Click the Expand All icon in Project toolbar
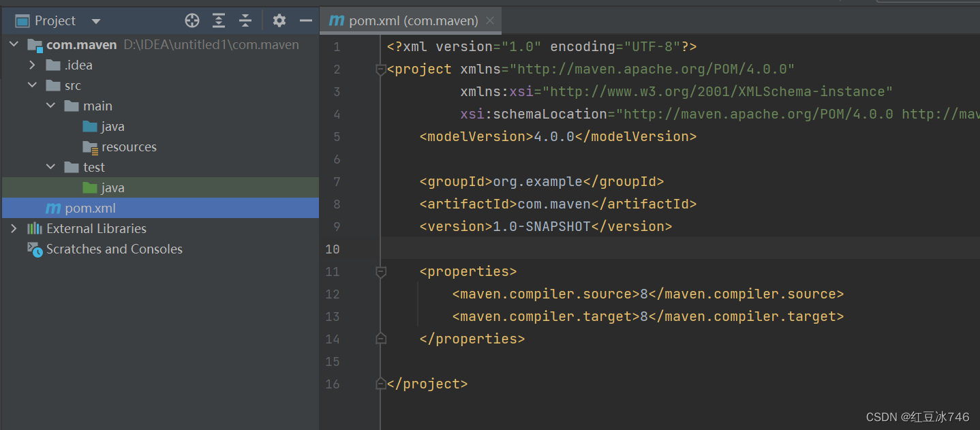Viewport: 980px width, 430px height. click(218, 21)
